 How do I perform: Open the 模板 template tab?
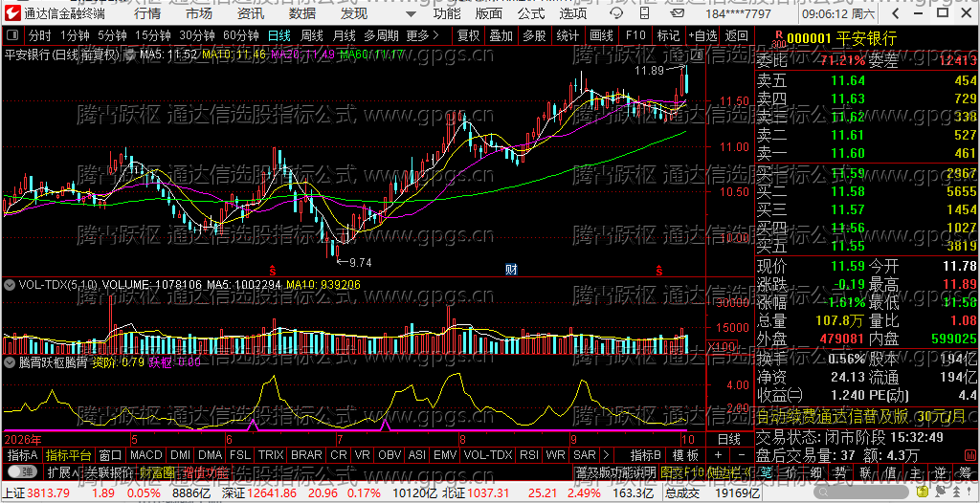[x=685, y=455]
